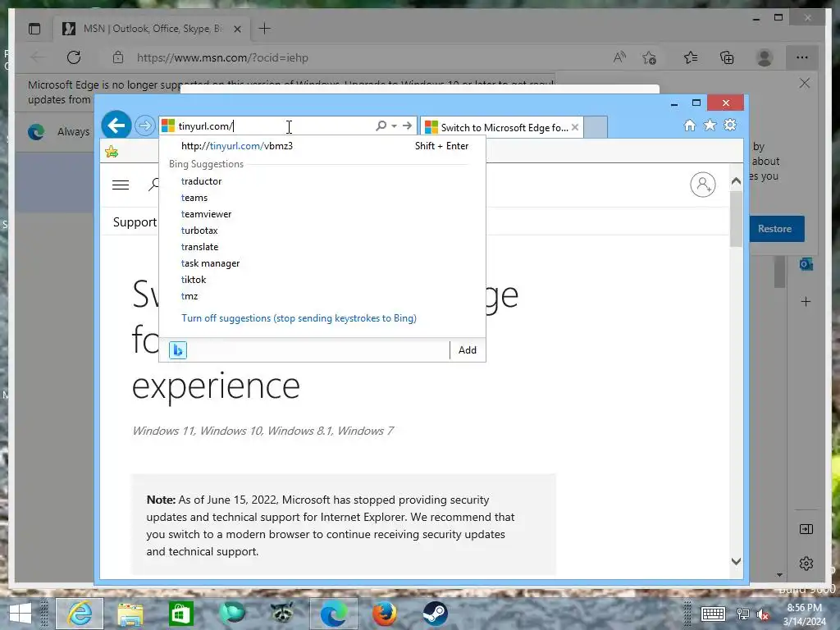Open the hamburger menu on support page

pyautogui.click(x=121, y=185)
